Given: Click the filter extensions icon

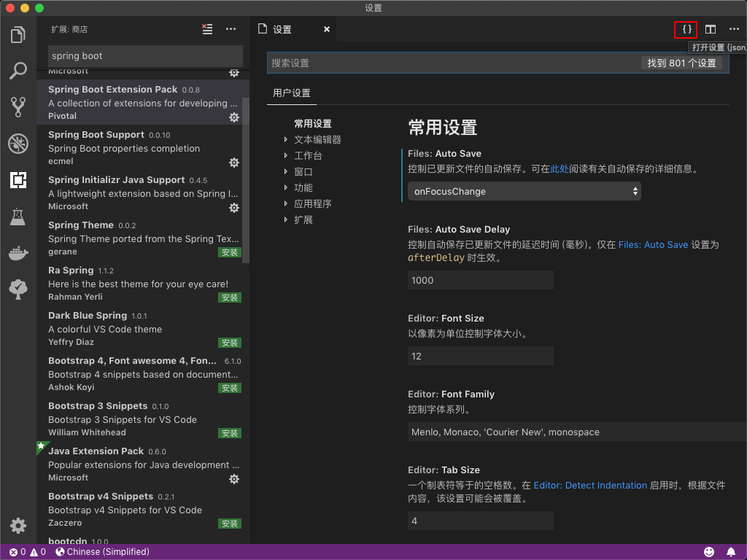Looking at the screenshot, I should click(x=206, y=29).
